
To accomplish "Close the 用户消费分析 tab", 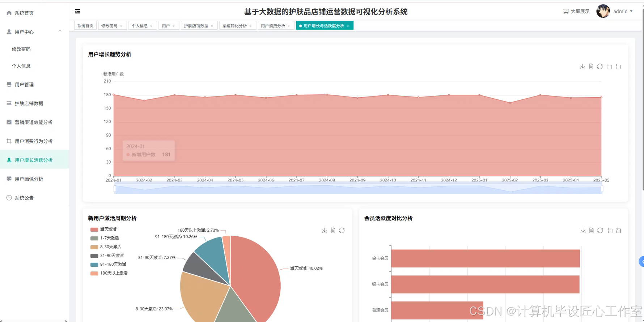I will coord(289,26).
